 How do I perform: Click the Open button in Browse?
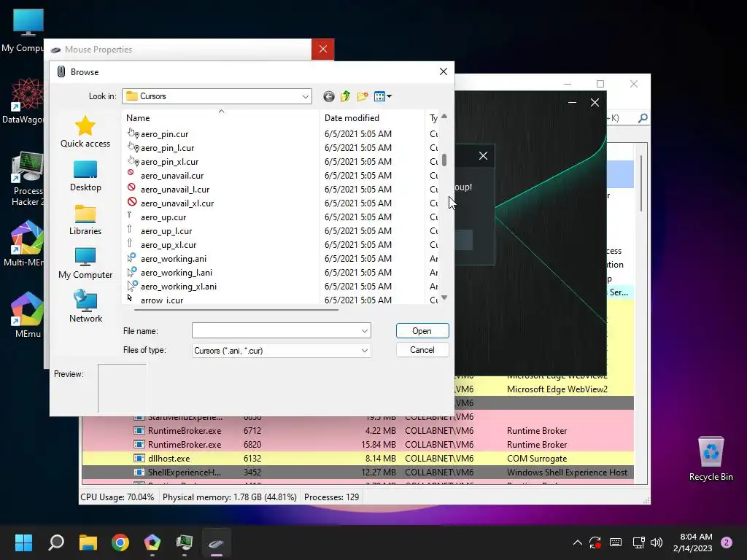(x=422, y=331)
